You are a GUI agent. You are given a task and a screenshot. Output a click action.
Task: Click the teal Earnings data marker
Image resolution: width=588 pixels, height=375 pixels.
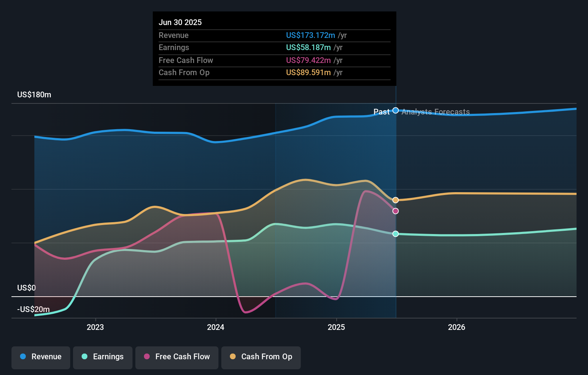tap(396, 234)
